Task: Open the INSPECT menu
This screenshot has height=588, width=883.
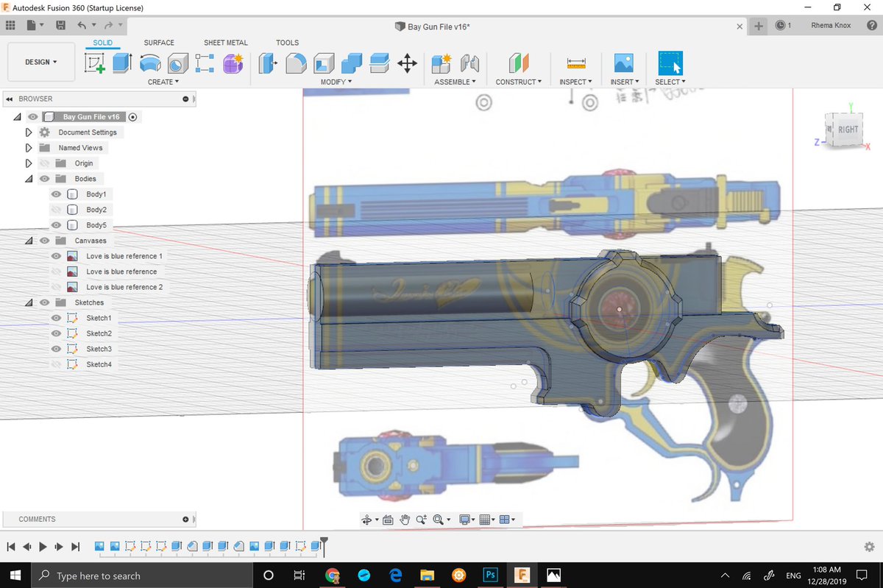Action: pos(575,82)
